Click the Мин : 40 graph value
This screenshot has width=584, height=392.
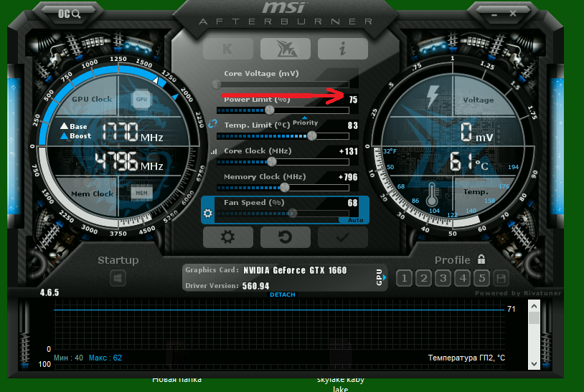69,358
